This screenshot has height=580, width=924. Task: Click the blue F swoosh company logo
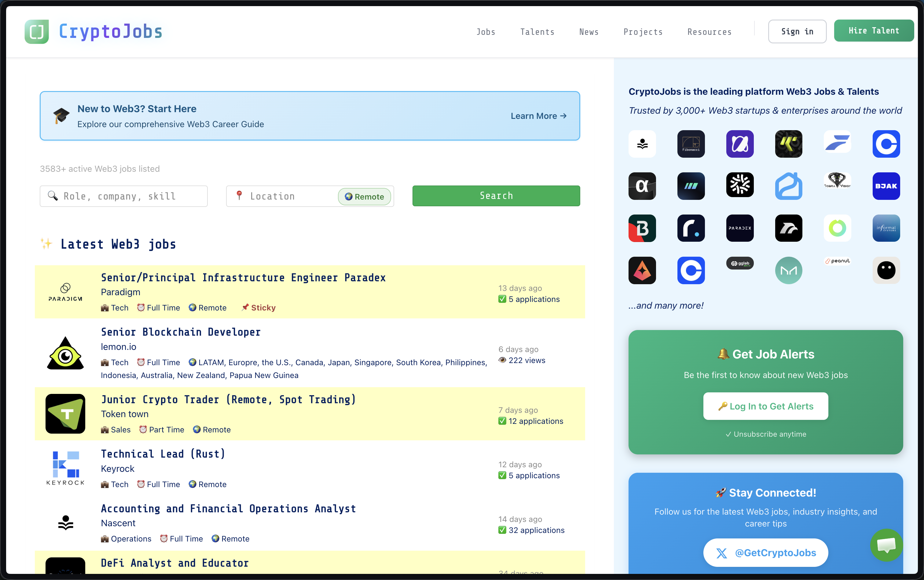pos(837,142)
